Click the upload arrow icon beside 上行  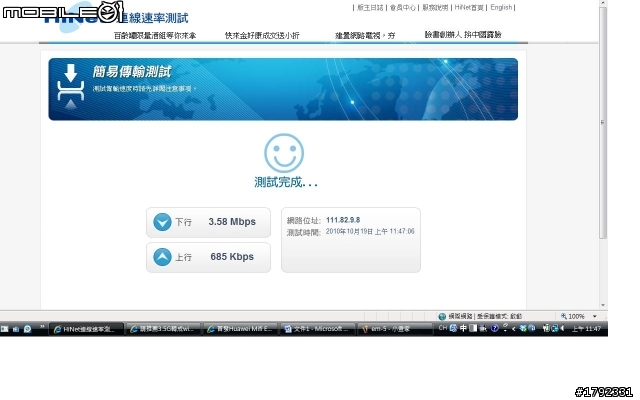(162, 257)
